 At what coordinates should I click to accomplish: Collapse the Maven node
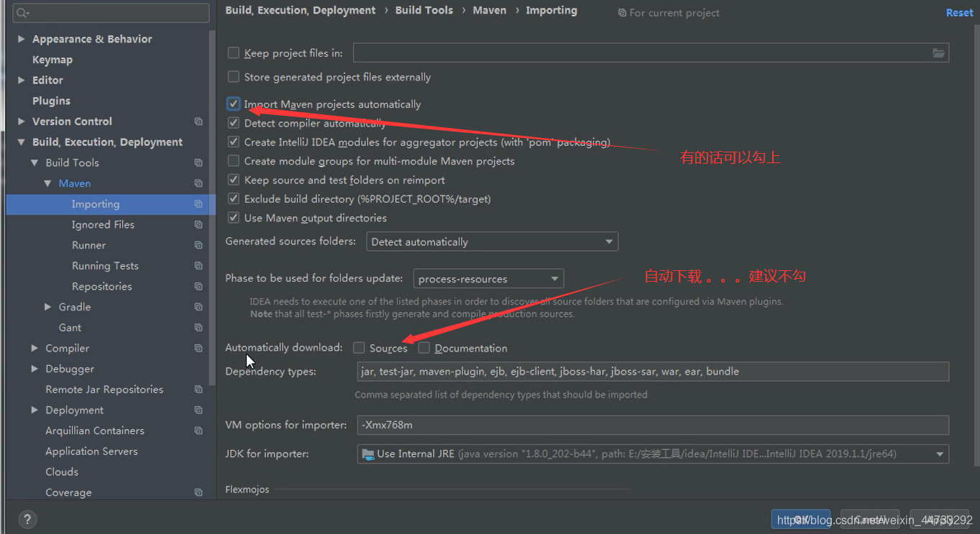(x=47, y=183)
